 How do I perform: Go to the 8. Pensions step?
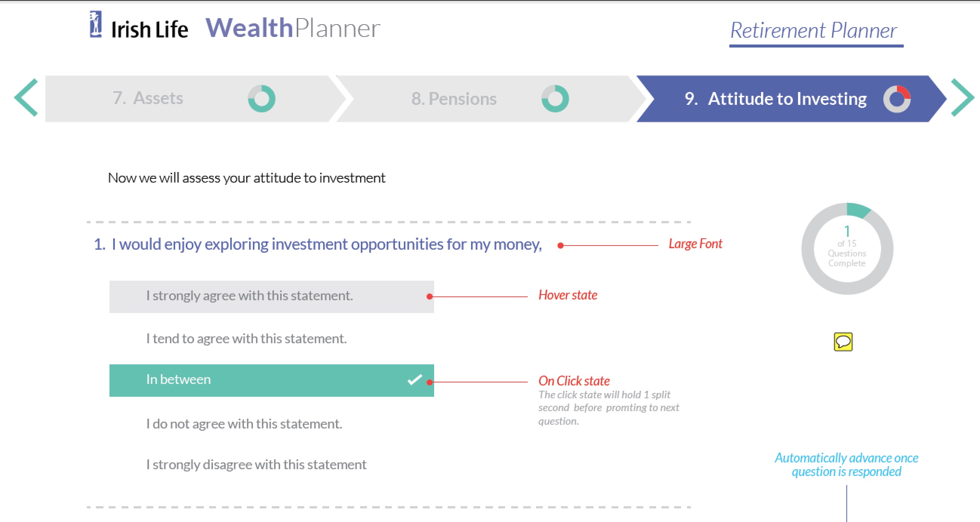pyautogui.click(x=453, y=99)
